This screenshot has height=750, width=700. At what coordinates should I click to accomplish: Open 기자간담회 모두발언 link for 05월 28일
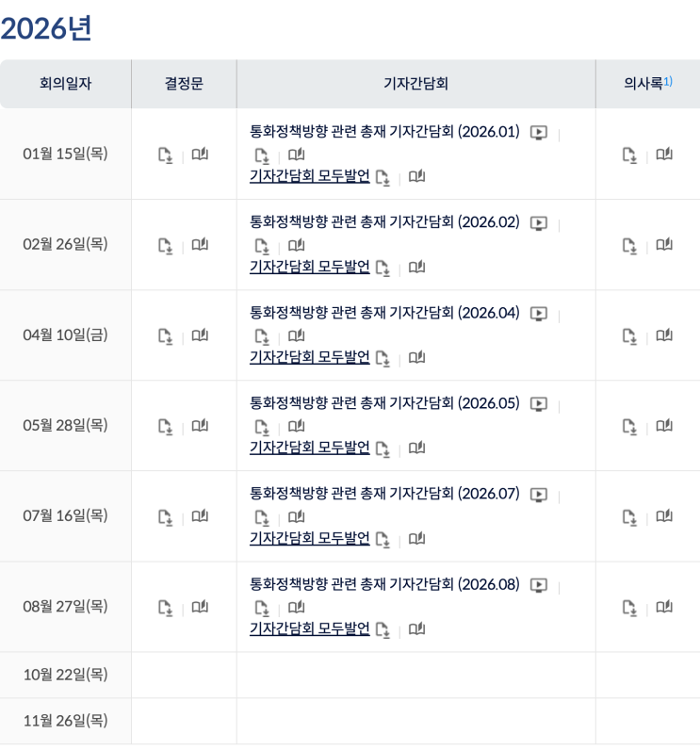[x=310, y=448]
